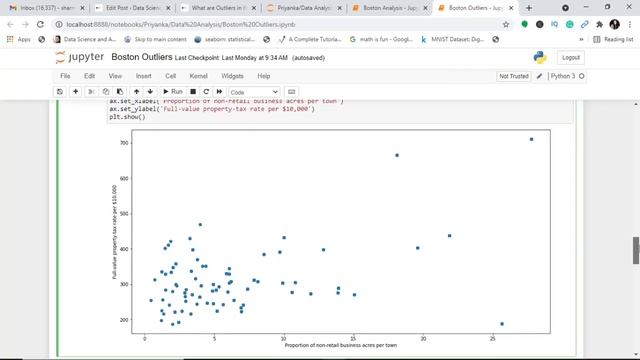
Task: Paste cells below icon
Action: tap(120, 92)
